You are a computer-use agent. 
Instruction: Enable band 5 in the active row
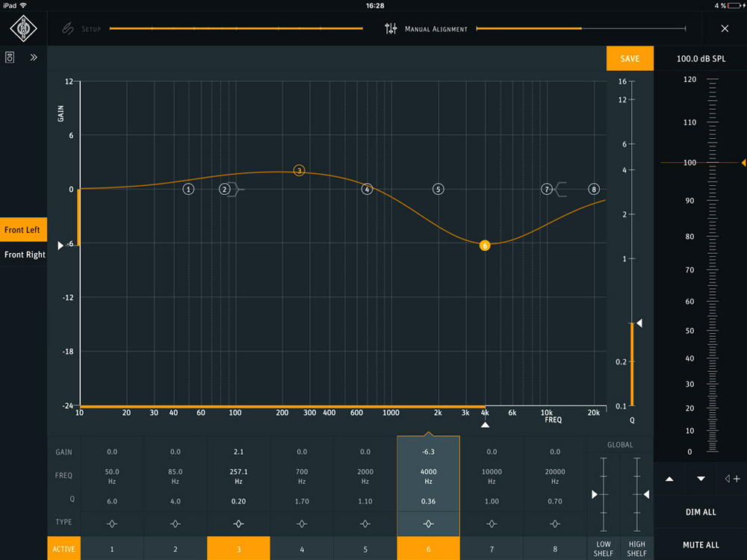pyautogui.click(x=365, y=549)
